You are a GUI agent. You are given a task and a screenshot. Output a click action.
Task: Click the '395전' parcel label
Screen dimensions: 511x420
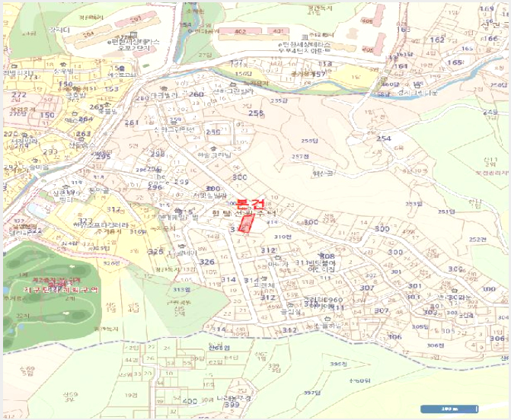tap(339, 364)
